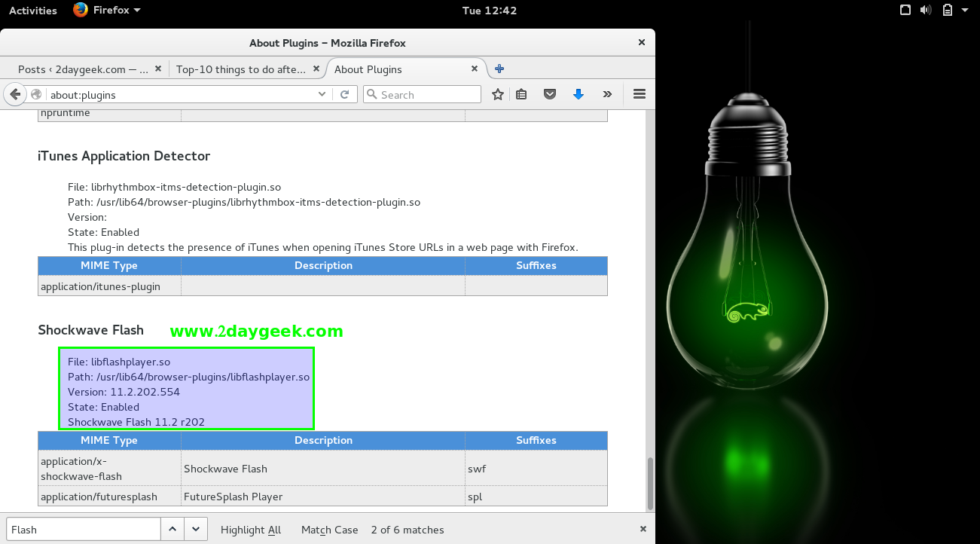This screenshot has width=980, height=544.
Task: Go to next Flash match arrow
Action: pyautogui.click(x=196, y=529)
